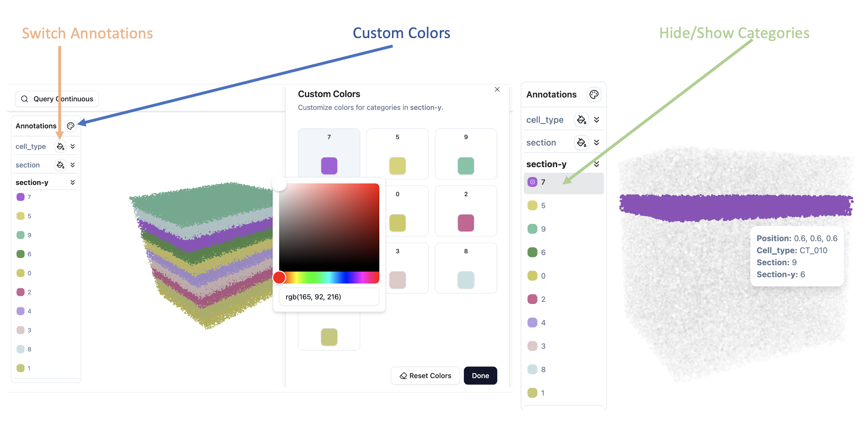Click paint bucket beside right cell_type annotation
Viewport: 868px width, 442px height.
tap(581, 120)
